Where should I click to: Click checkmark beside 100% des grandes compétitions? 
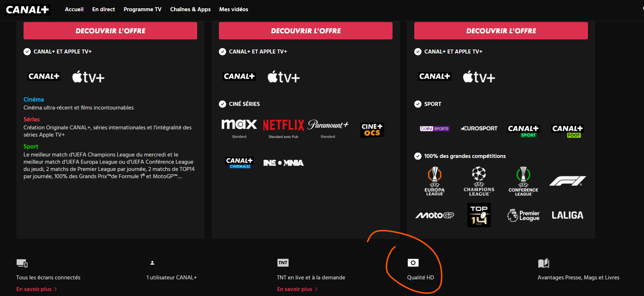tap(418, 156)
